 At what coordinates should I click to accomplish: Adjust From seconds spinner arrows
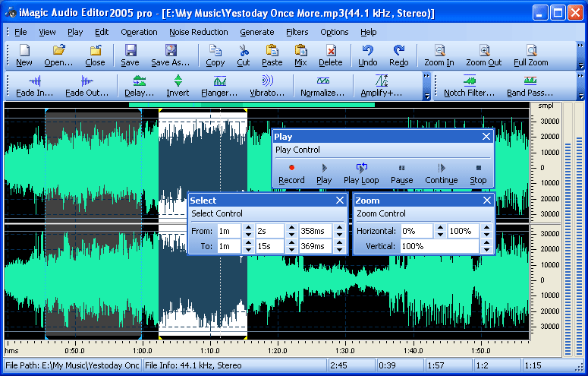[291, 231]
